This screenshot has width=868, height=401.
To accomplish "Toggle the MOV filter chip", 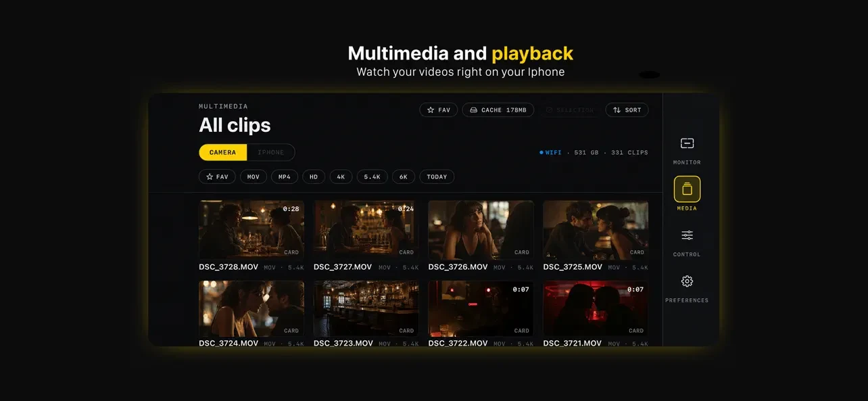I will pos(254,176).
